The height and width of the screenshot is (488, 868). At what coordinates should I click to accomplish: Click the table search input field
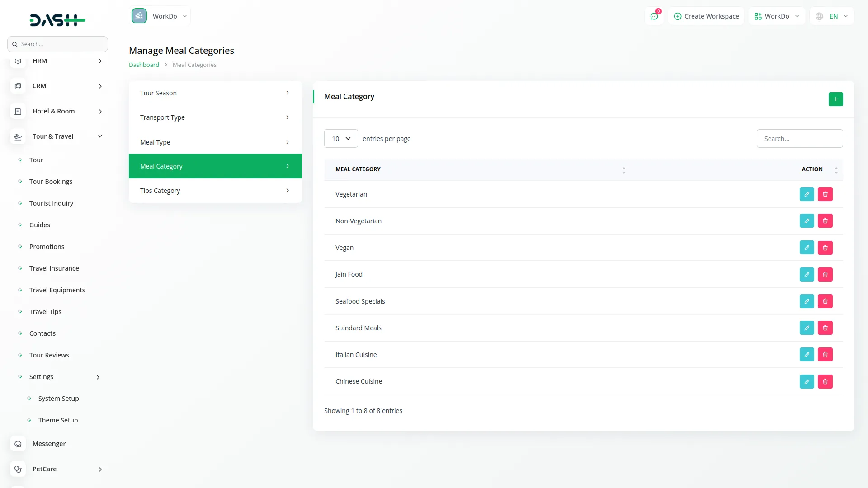799,139
